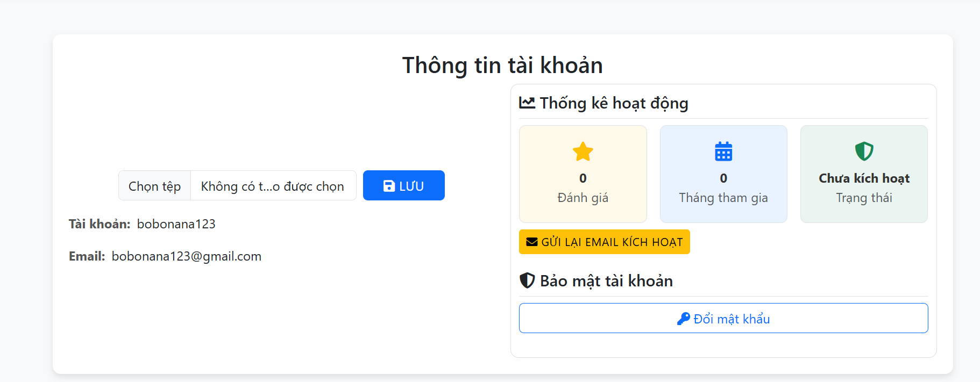This screenshot has height=382, width=980.
Task: Click the Thông tin tài khoản heading
Action: tap(502, 66)
